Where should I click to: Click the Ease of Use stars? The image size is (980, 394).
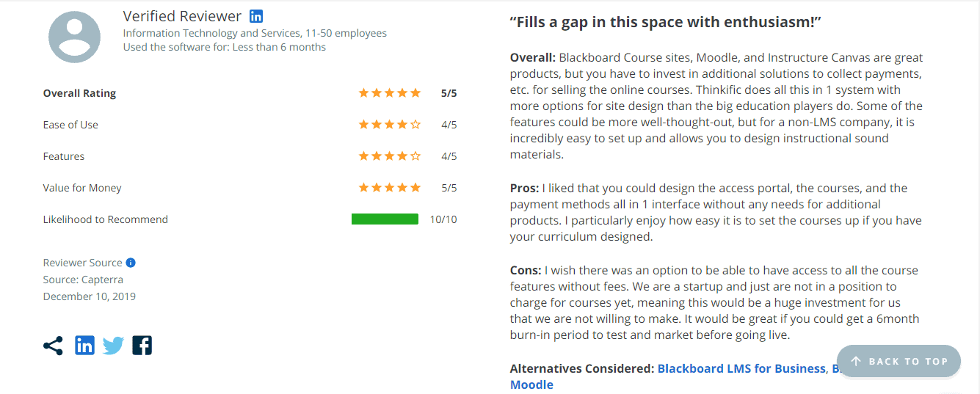389,125
